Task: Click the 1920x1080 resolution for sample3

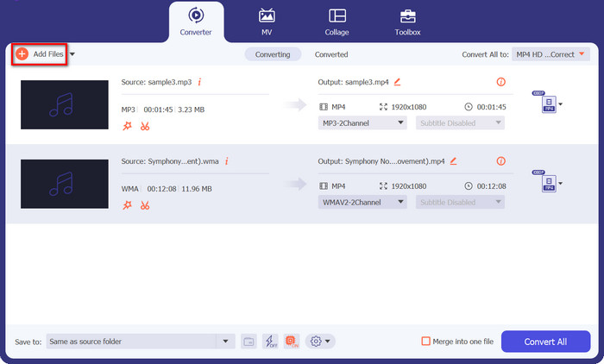Action: point(409,107)
